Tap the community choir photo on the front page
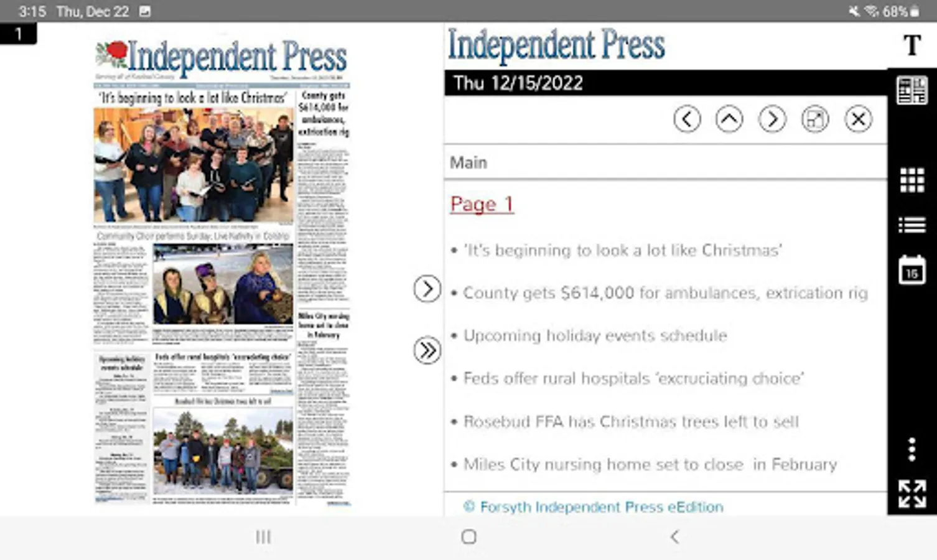 [193, 165]
